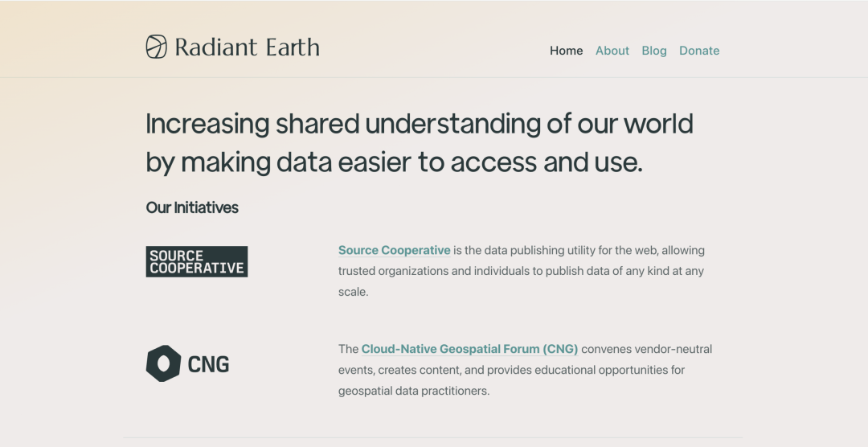This screenshot has width=868, height=447.
Task: Open the About page
Action: [612, 51]
